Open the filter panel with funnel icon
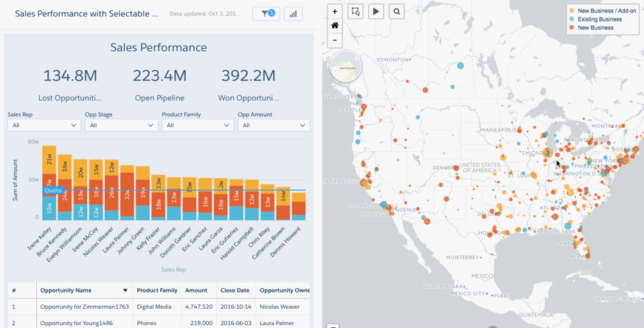The width and height of the screenshot is (644, 328). (266, 13)
